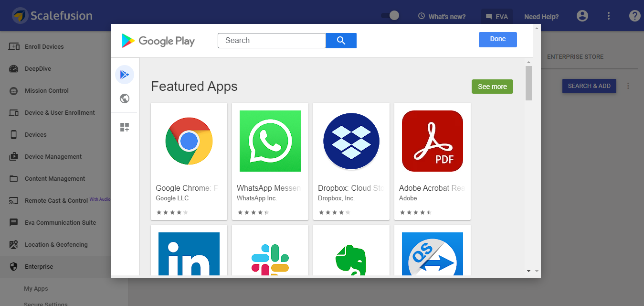This screenshot has height=306, width=644.
Task: Open the options menu beside Search & Add
Action: (628, 86)
